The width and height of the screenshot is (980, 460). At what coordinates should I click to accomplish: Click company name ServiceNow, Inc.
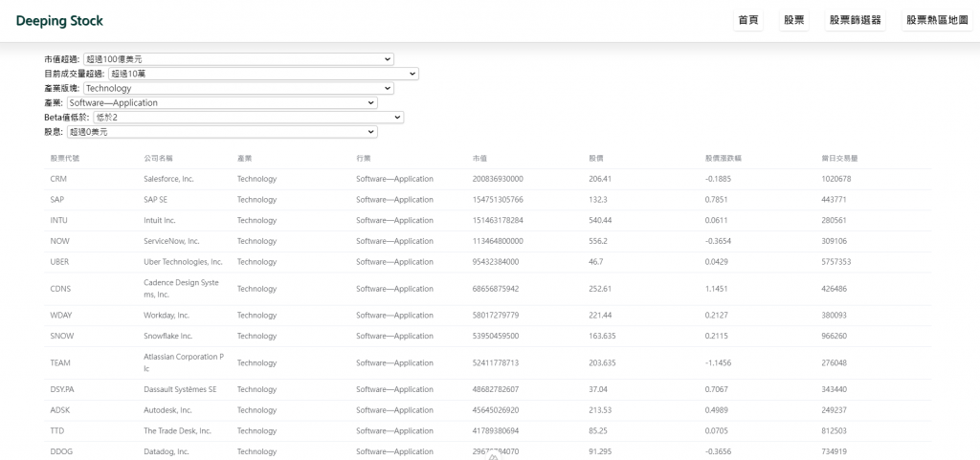tap(172, 241)
